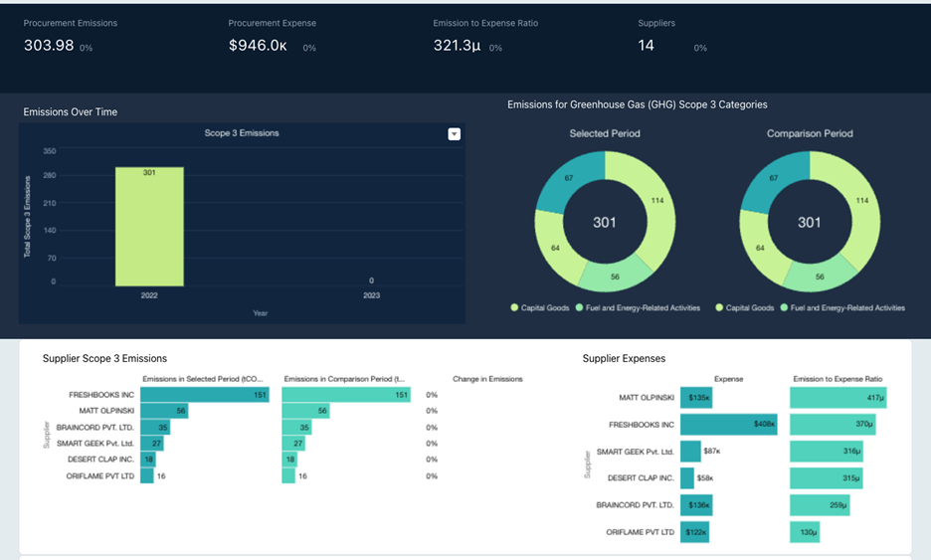Image resolution: width=931 pixels, height=560 pixels.
Task: Select the Procurement Expense metric value
Action: pyautogui.click(x=258, y=45)
